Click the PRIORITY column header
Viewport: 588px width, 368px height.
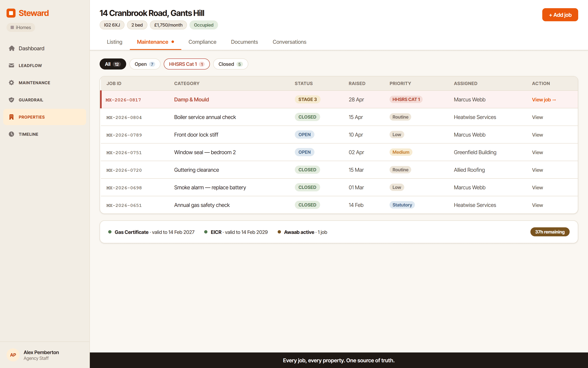click(x=400, y=83)
